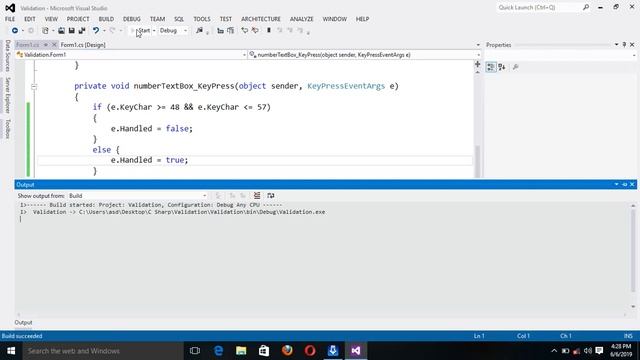Image resolution: width=640 pixels, height=360 pixels.
Task: Open the Properties panel window position menu
Action: (616, 44)
